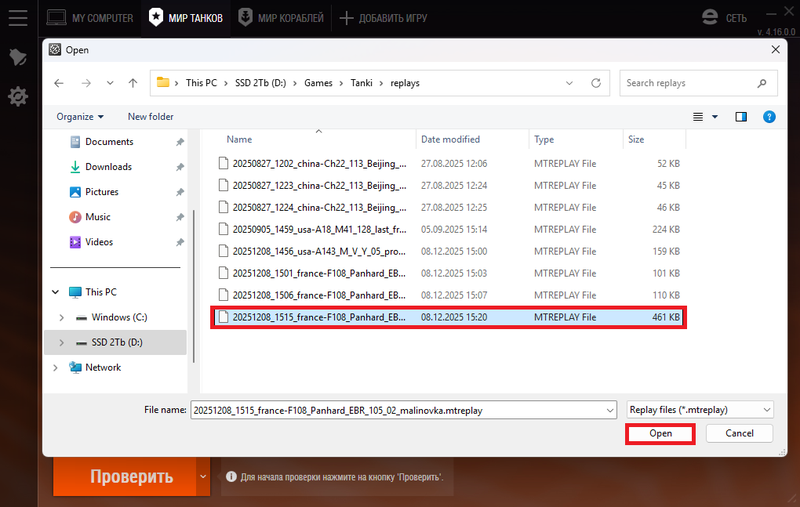
Task: Select the 20250827_1202 china replay file
Action: [448, 164]
